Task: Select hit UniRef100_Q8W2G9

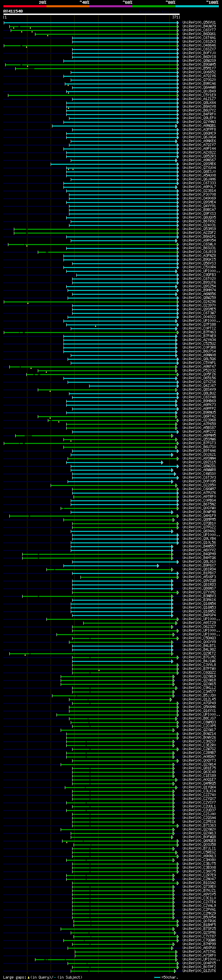Action: tap(199, 61)
